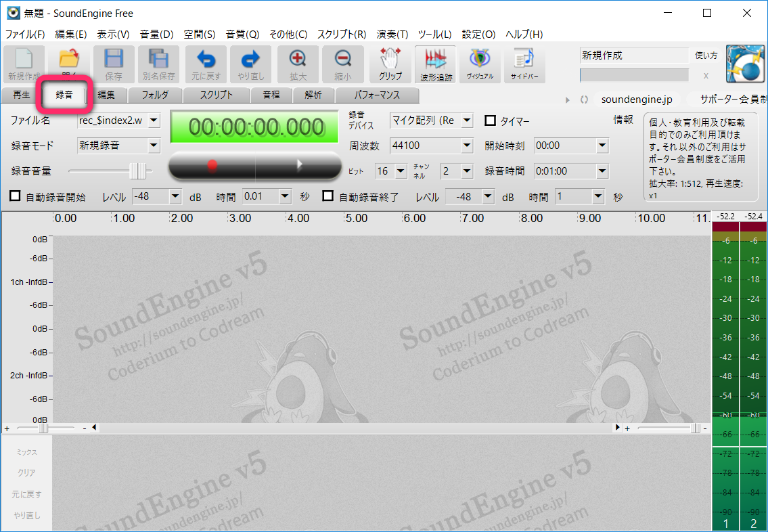Click the soundengine.jp link
The height and width of the screenshot is (532, 768).
pyautogui.click(x=637, y=99)
